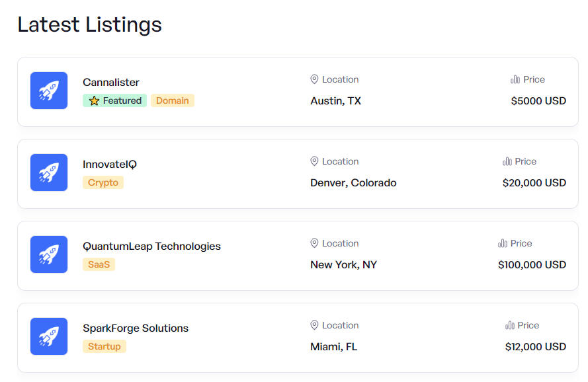Open the QuantumLeap Technologies listing title
Image resolution: width=588 pixels, height=382 pixels.
pos(151,247)
